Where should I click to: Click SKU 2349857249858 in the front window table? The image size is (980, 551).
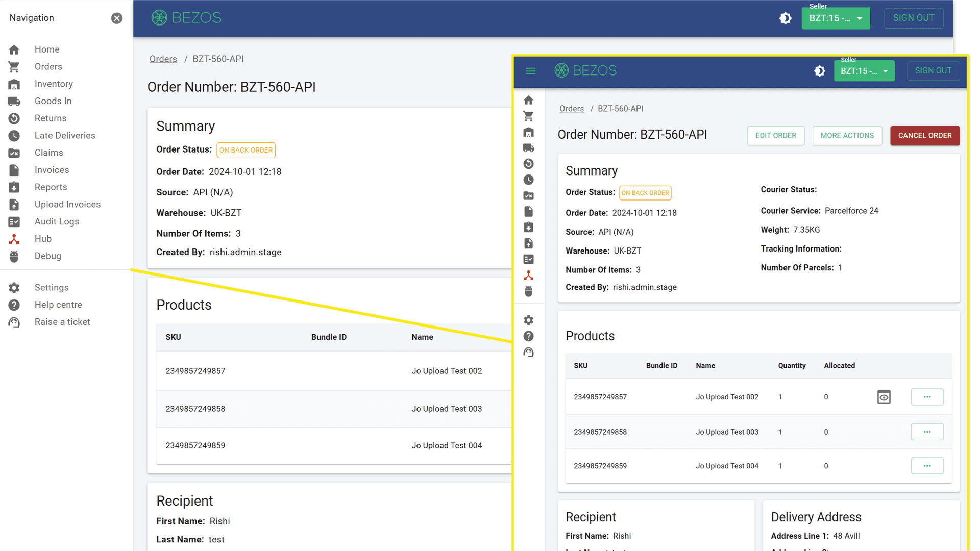(600, 432)
